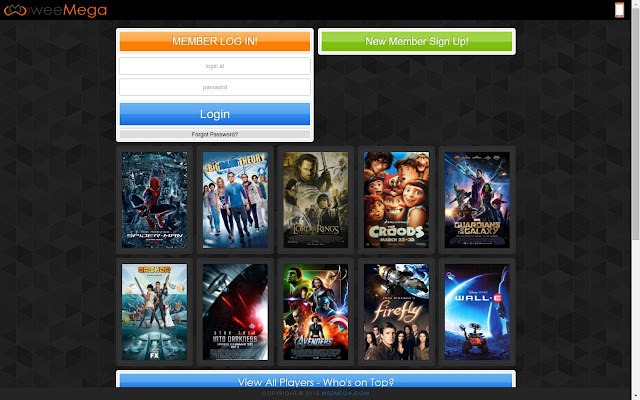Select the Archer poster
Image resolution: width=640 pixels, height=400 pixels.
(155, 312)
